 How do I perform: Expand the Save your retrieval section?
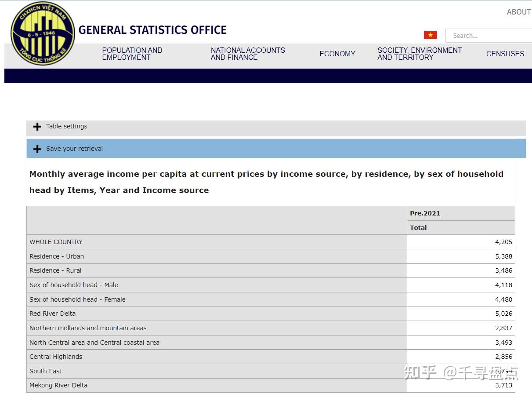tap(74, 149)
